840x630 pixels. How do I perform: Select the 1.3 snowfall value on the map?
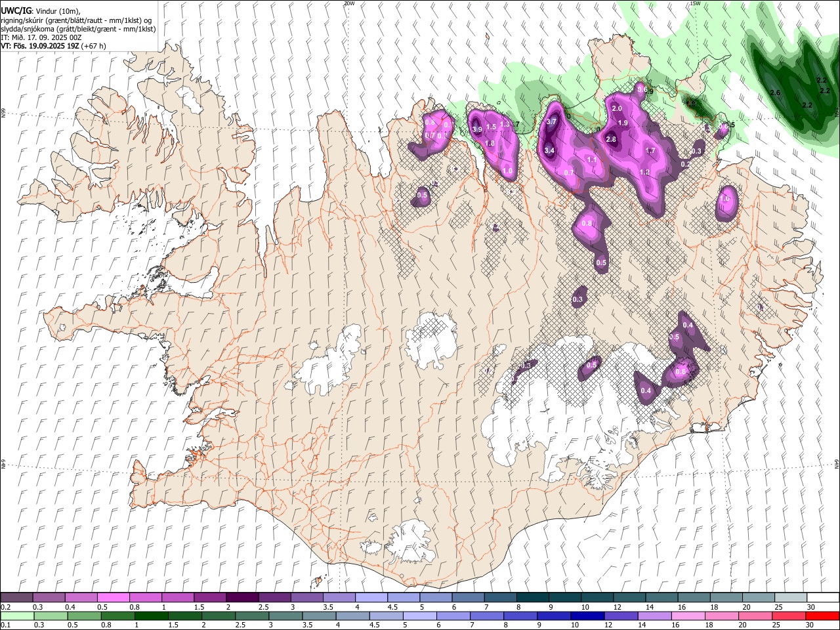(505, 124)
